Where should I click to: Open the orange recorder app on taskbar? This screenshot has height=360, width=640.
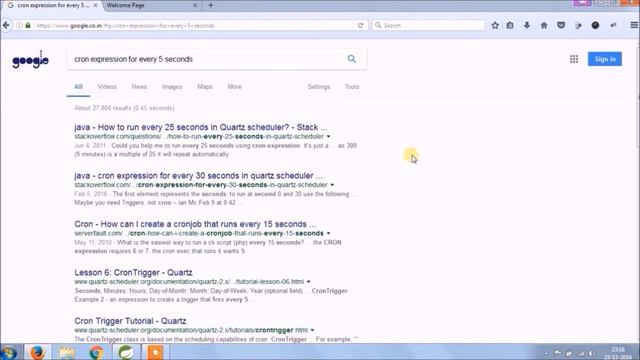(x=155, y=352)
